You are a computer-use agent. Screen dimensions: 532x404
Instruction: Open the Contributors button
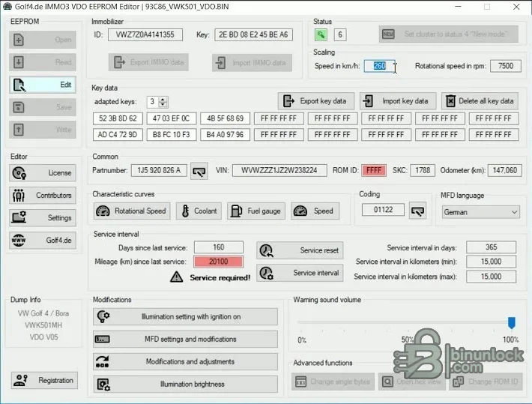click(x=43, y=196)
